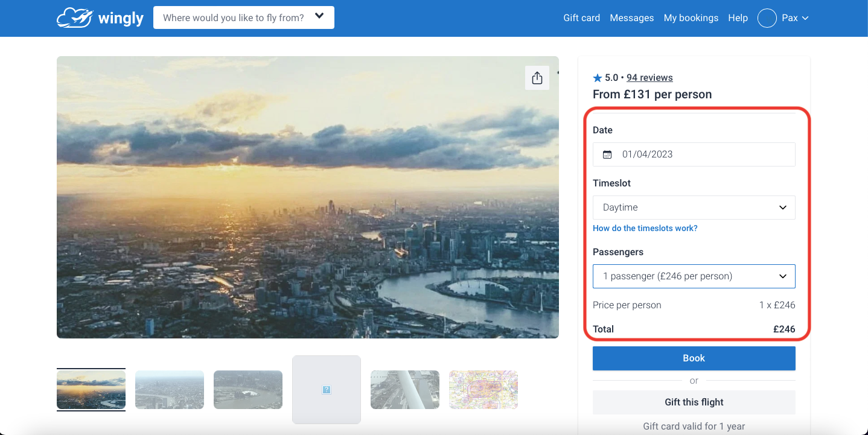
Task: Open the departure location dropdown
Action: 244,17
